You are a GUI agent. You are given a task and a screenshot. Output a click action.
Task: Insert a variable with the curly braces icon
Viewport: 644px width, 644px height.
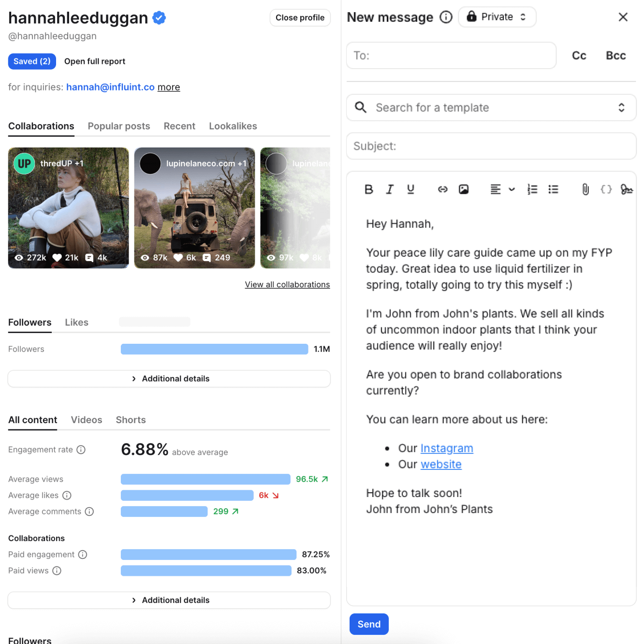click(606, 190)
